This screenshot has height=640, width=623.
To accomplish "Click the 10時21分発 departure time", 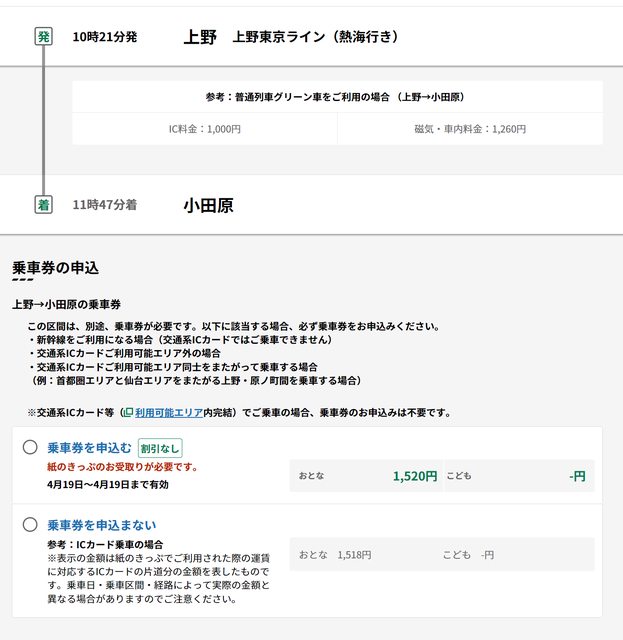I will (x=105, y=37).
